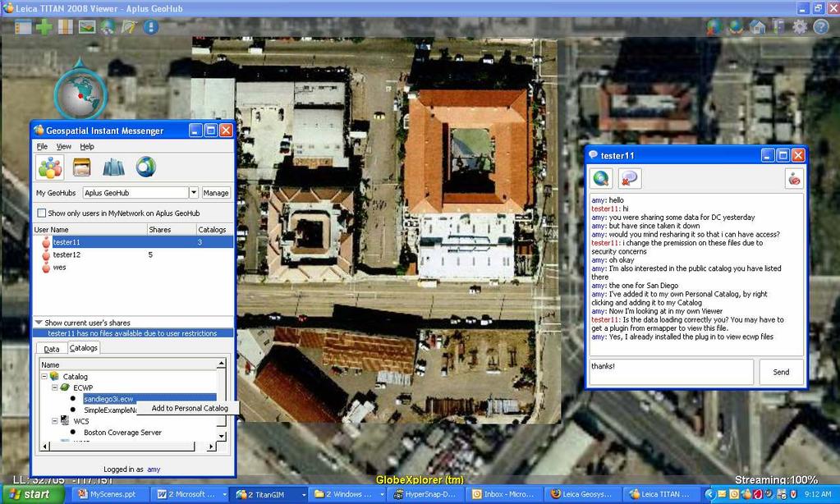Click the landscape image toolbar icon
The image size is (840, 504).
pos(87,27)
